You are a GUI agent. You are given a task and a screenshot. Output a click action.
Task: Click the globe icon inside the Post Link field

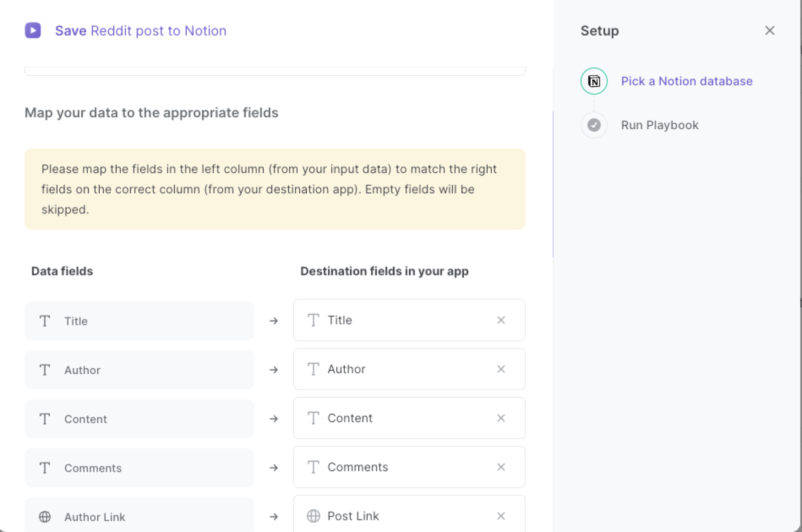[x=313, y=515]
